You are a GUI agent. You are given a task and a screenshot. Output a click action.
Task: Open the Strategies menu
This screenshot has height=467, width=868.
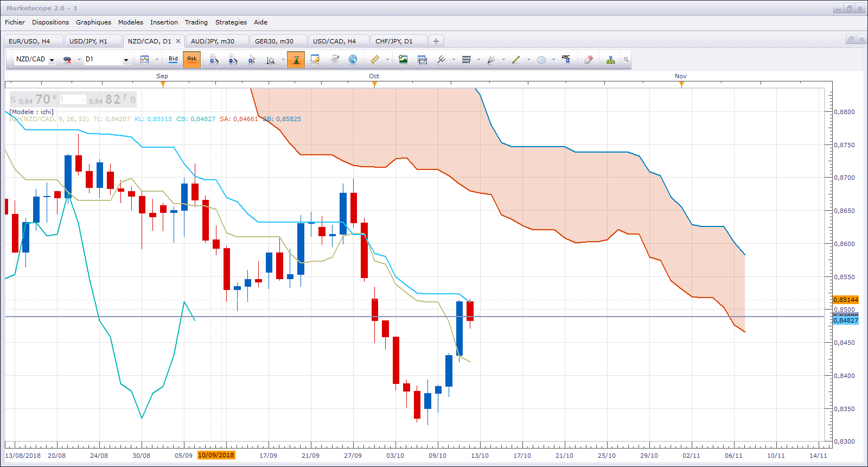231,22
